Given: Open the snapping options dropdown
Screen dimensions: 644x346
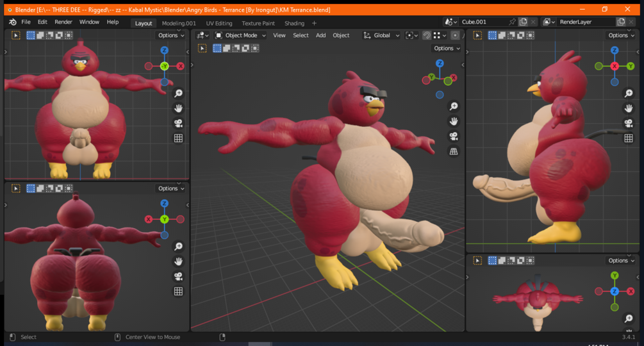Looking at the screenshot, I should (440, 35).
